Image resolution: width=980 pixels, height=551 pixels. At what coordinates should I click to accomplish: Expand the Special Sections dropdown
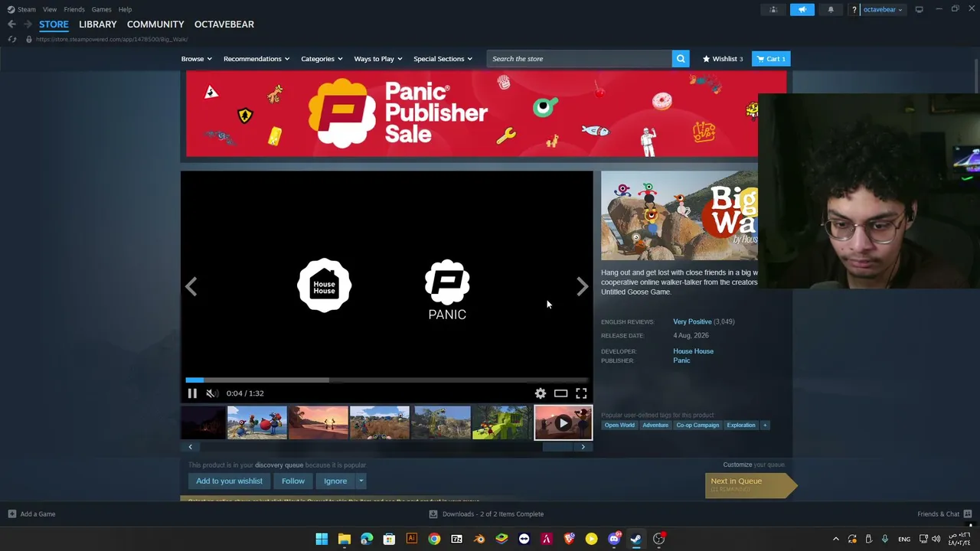point(443,59)
